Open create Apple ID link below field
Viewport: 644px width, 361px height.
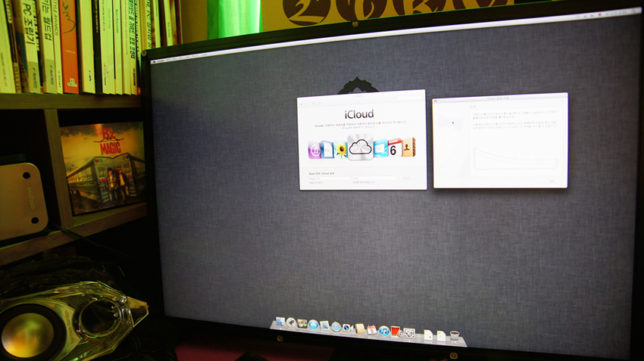pyautogui.click(x=316, y=182)
